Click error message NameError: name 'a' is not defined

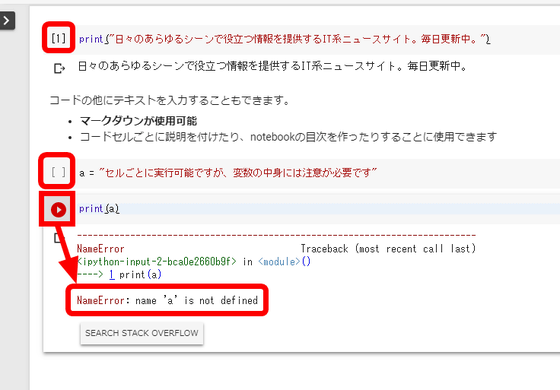(x=167, y=300)
